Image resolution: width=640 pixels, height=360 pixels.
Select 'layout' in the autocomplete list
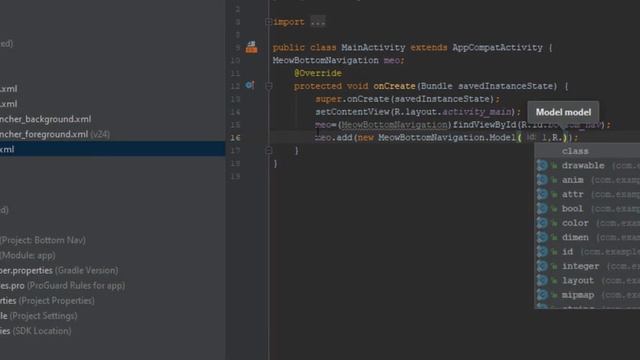587,280
